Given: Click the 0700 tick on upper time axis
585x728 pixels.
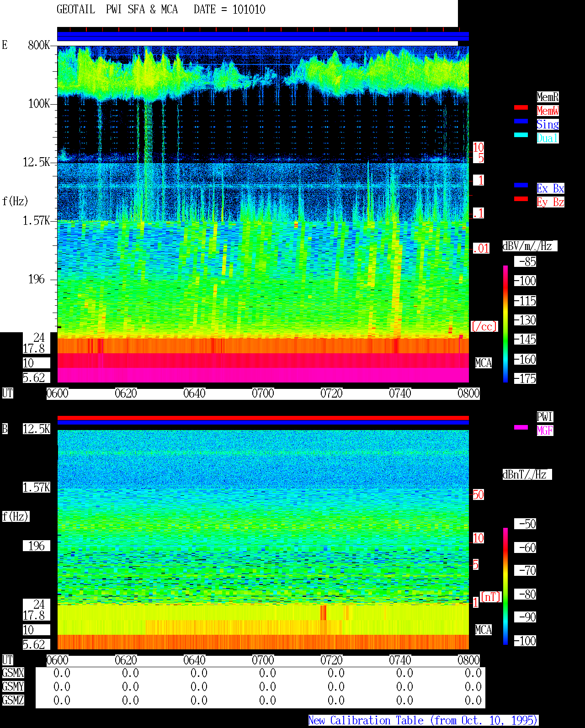Looking at the screenshot, I should tap(263, 393).
